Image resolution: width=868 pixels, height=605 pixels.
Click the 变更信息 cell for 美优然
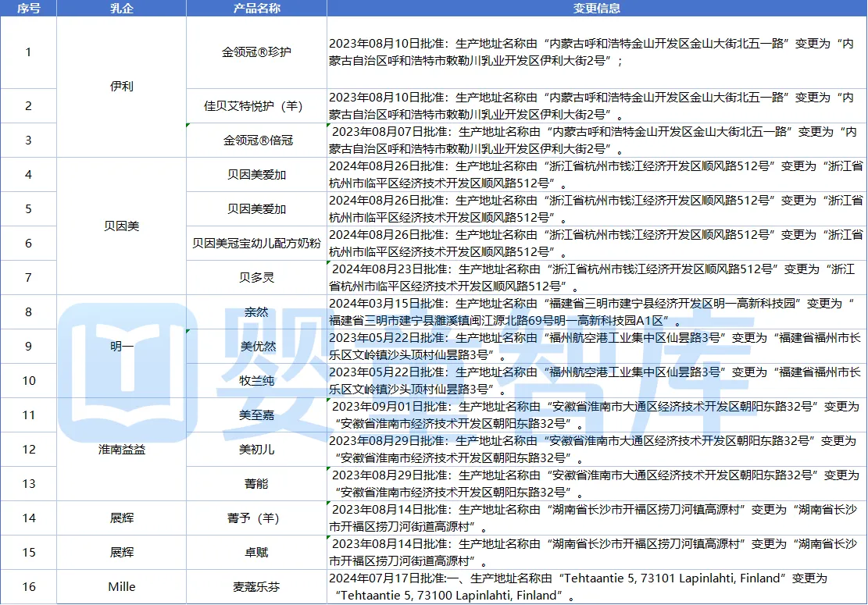click(x=597, y=346)
